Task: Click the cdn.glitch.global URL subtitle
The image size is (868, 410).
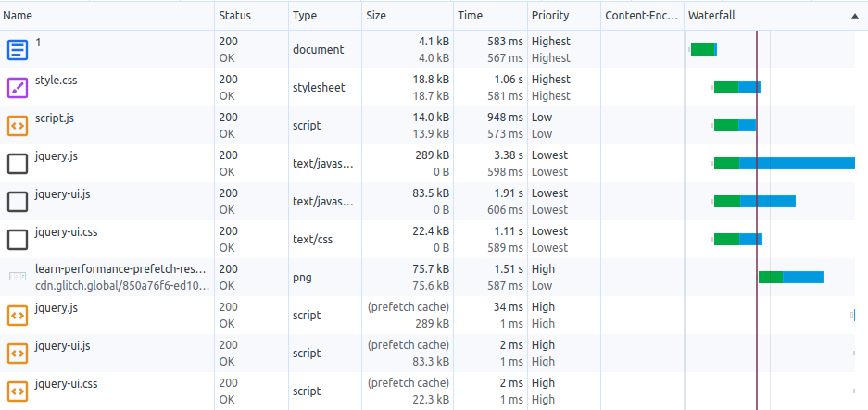Action: [x=122, y=286]
